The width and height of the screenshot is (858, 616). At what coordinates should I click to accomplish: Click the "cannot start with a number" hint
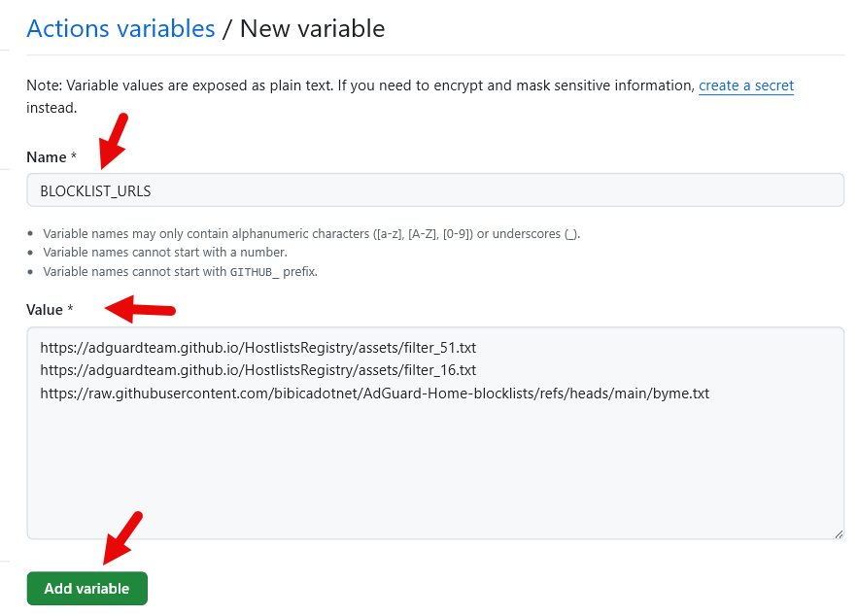tap(164, 253)
